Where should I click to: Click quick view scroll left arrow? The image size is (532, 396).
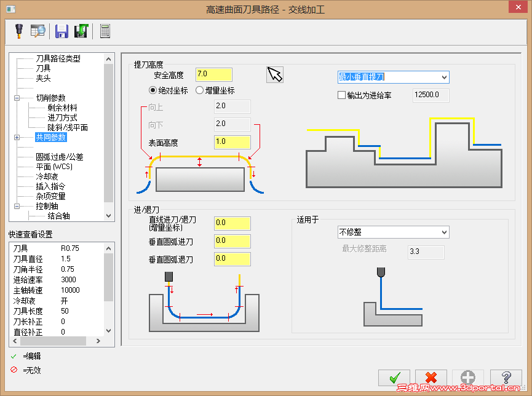[15, 341]
